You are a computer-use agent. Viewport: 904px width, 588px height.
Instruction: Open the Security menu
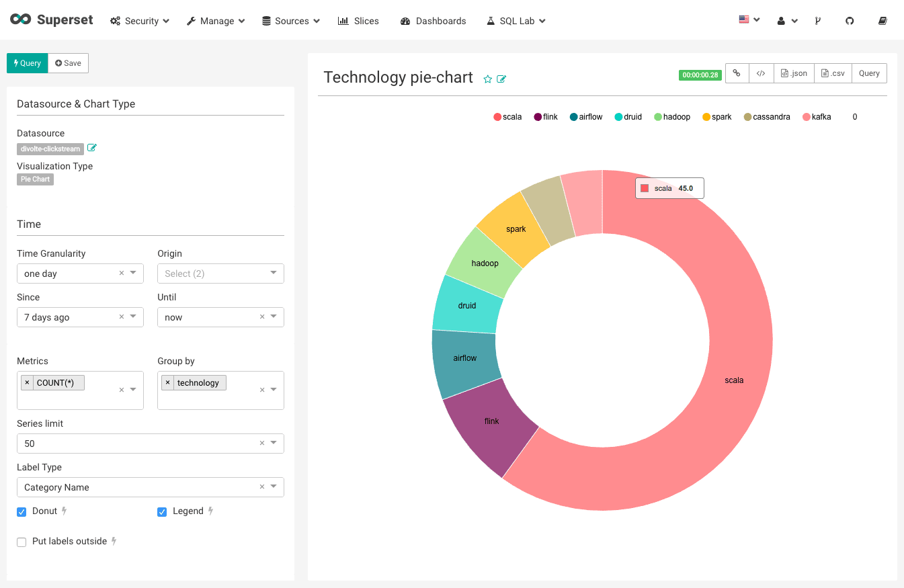pyautogui.click(x=140, y=21)
